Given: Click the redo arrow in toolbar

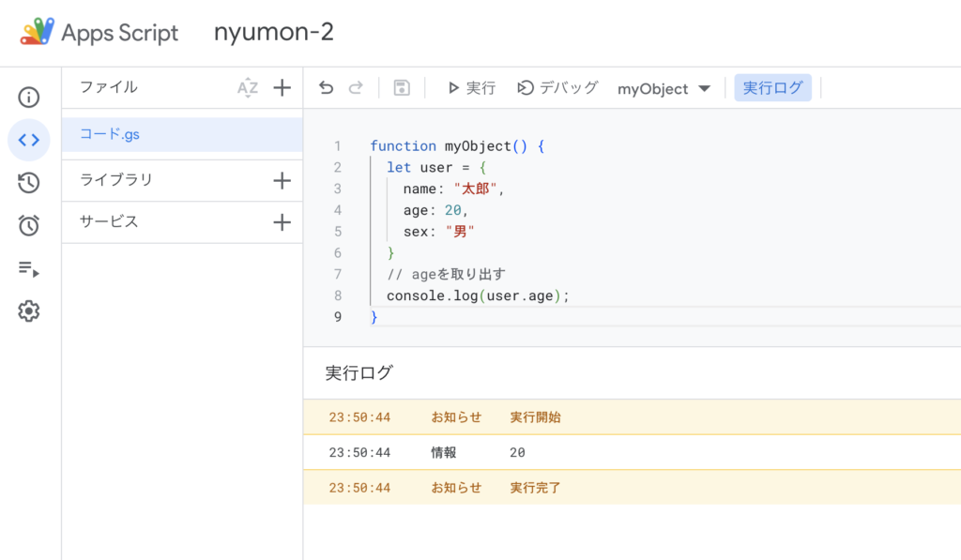Looking at the screenshot, I should (x=356, y=88).
